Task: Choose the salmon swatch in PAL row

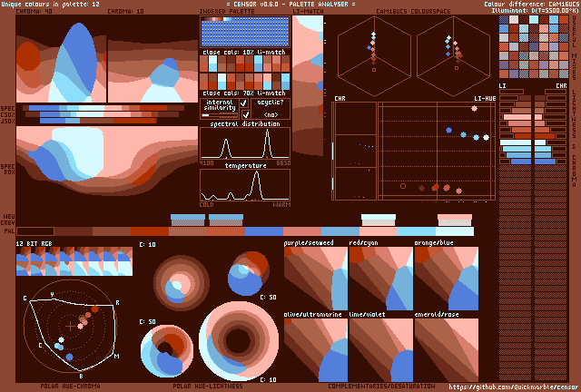Action: pos(302,231)
